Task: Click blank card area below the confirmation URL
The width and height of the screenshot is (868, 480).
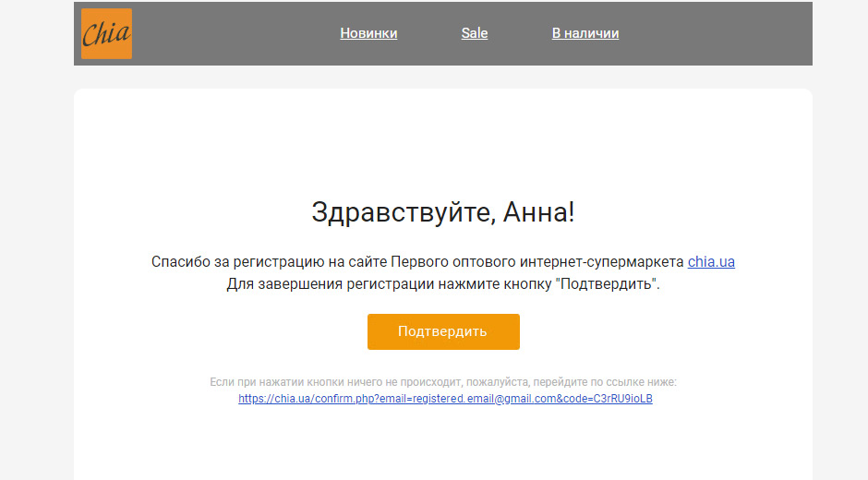Action: pos(443,443)
